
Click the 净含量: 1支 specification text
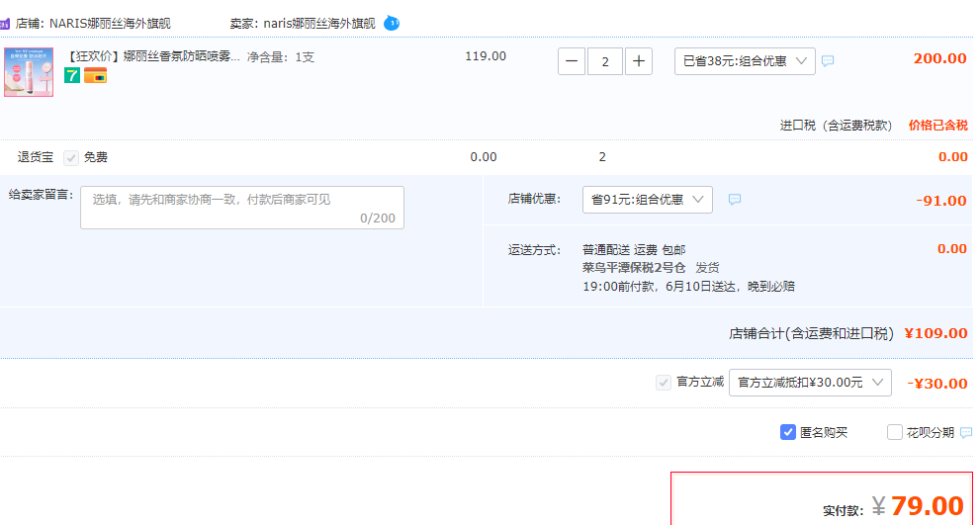point(281,57)
